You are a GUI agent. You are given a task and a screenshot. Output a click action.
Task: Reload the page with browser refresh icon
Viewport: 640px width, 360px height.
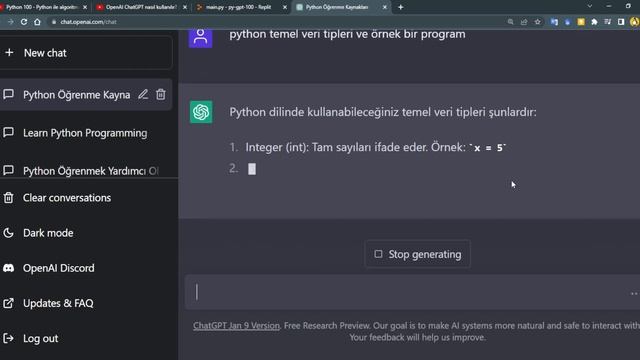[24, 22]
